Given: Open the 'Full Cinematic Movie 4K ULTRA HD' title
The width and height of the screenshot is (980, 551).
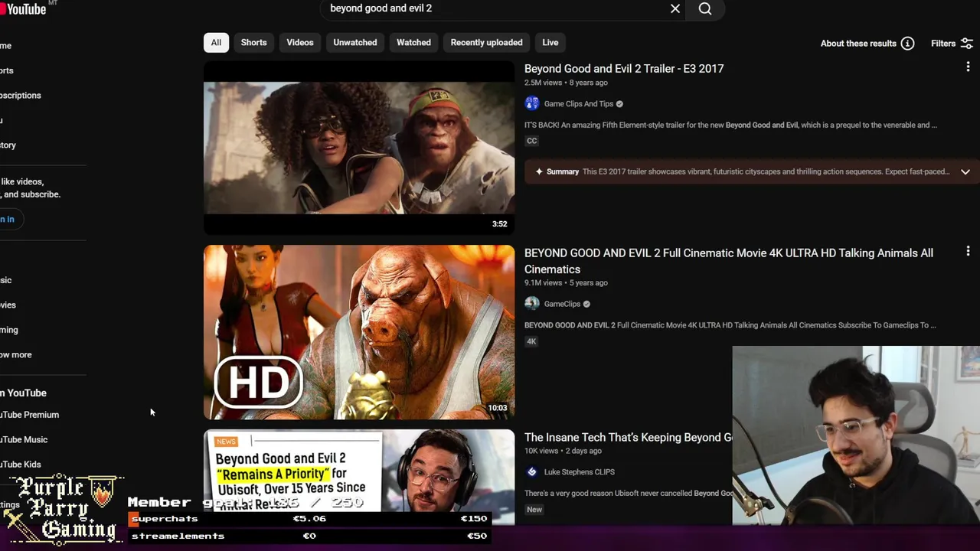Looking at the screenshot, I should click(729, 261).
